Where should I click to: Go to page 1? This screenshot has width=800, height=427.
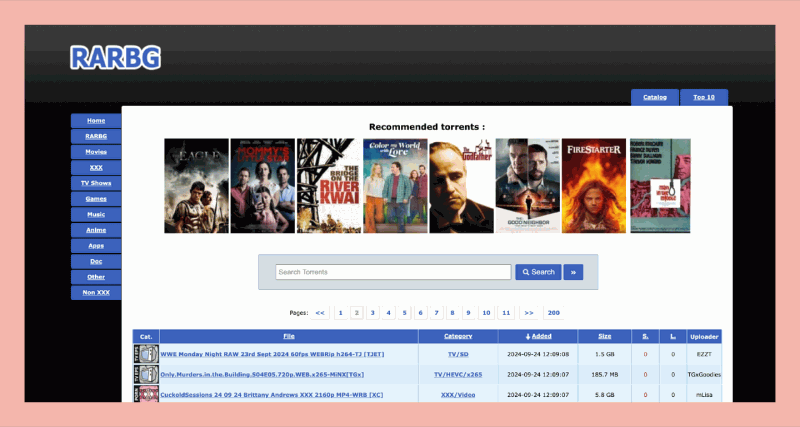point(341,313)
